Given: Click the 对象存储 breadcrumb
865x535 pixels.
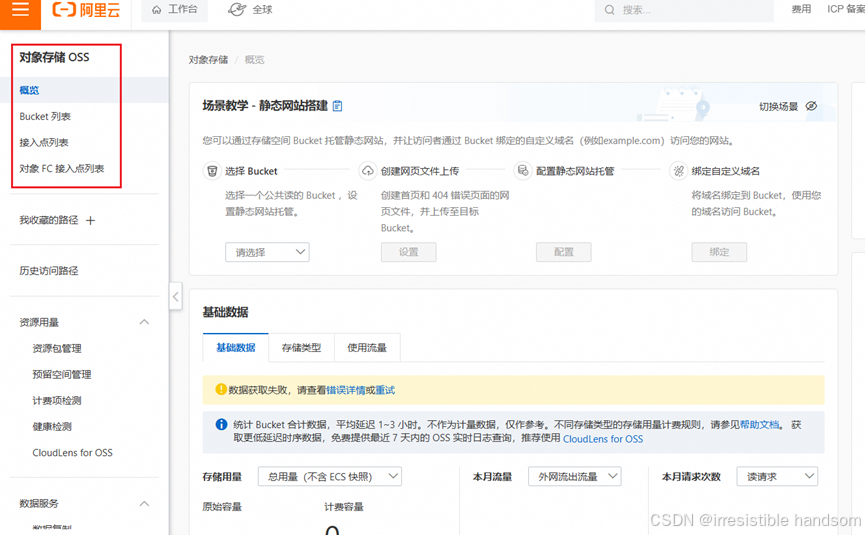Looking at the screenshot, I should (x=208, y=60).
